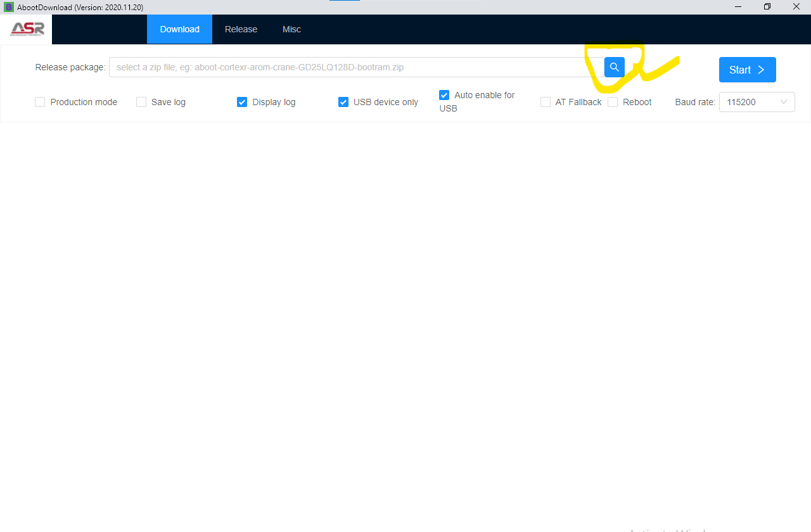This screenshot has height=532, width=811.
Task: Open the Misc tab
Action: [291, 29]
